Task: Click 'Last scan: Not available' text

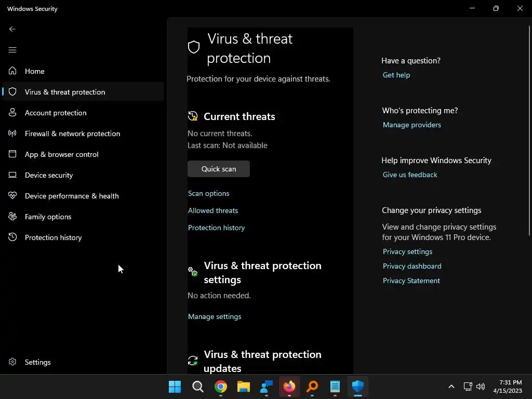Action: (x=228, y=145)
